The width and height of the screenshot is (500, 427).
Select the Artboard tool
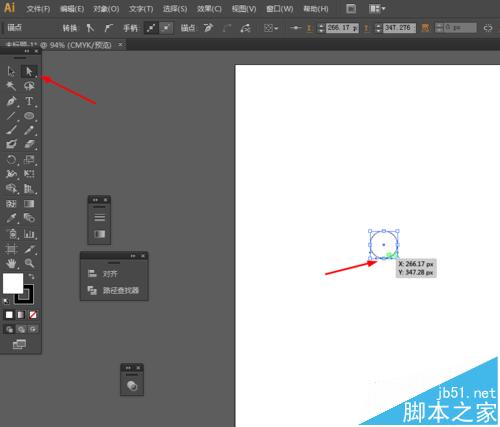tap(11, 249)
